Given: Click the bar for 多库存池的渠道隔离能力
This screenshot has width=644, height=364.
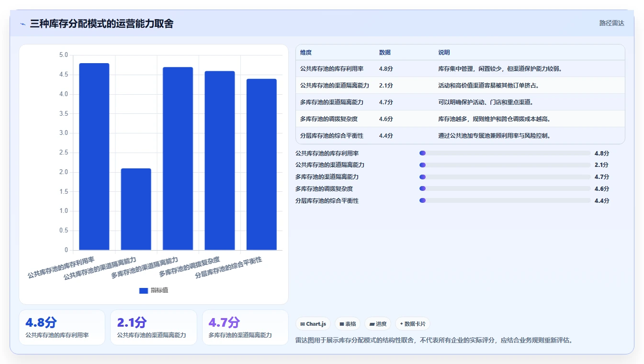Looking at the screenshot, I should 178,158.
